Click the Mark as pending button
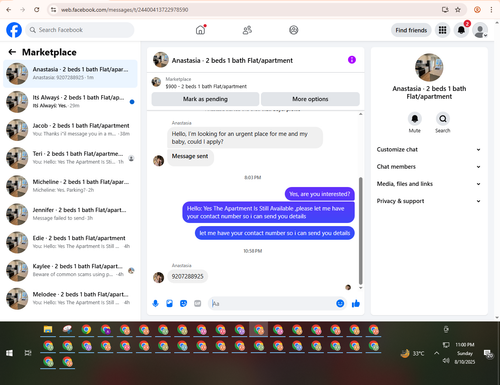Screen dimensions: 500x385 [x=205, y=99]
